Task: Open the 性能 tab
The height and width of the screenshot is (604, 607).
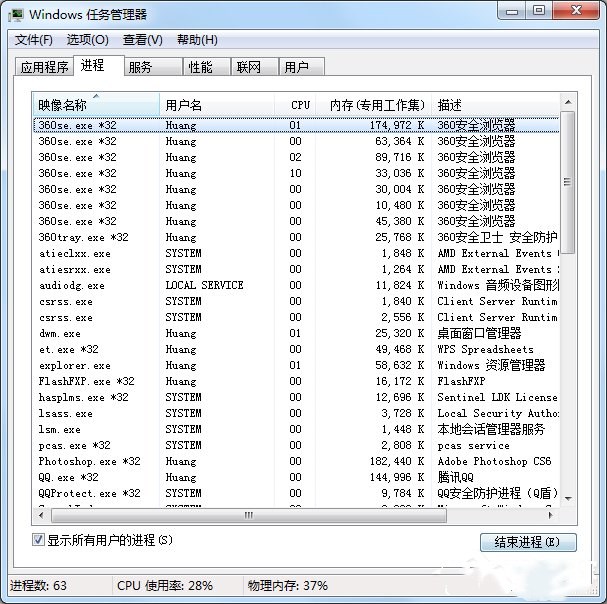Action: point(207,67)
